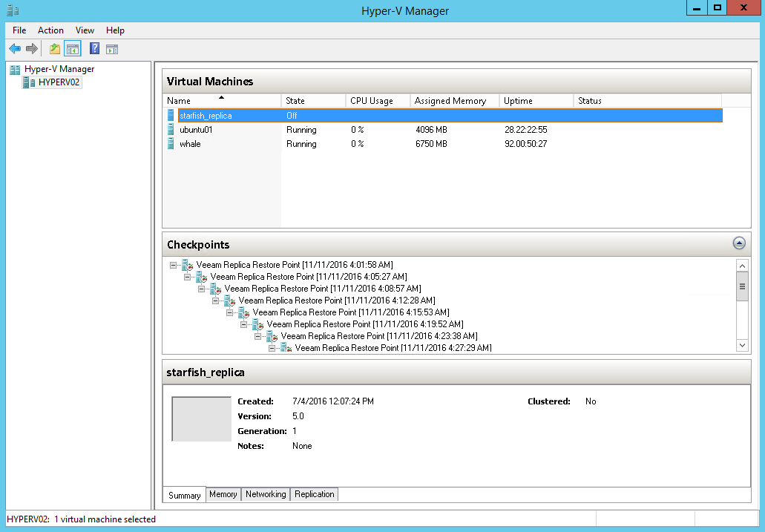Click the Forward arrow toolbar icon
765x532 pixels.
point(32,49)
